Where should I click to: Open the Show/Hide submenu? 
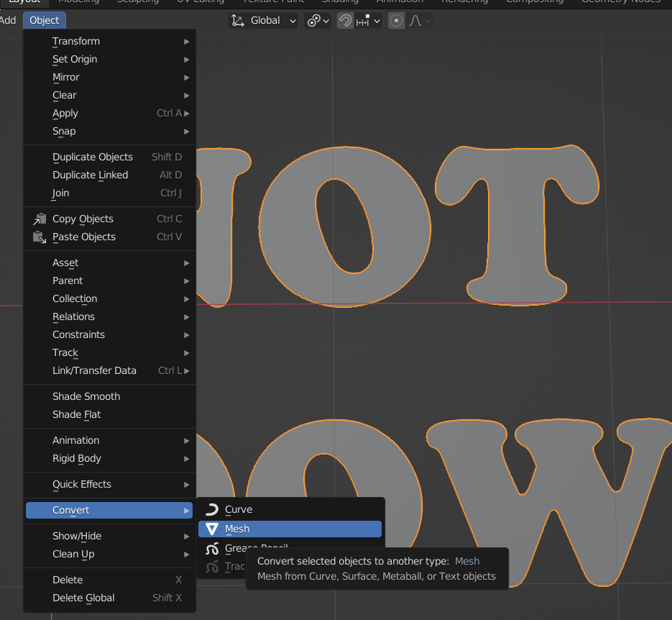[x=109, y=536]
